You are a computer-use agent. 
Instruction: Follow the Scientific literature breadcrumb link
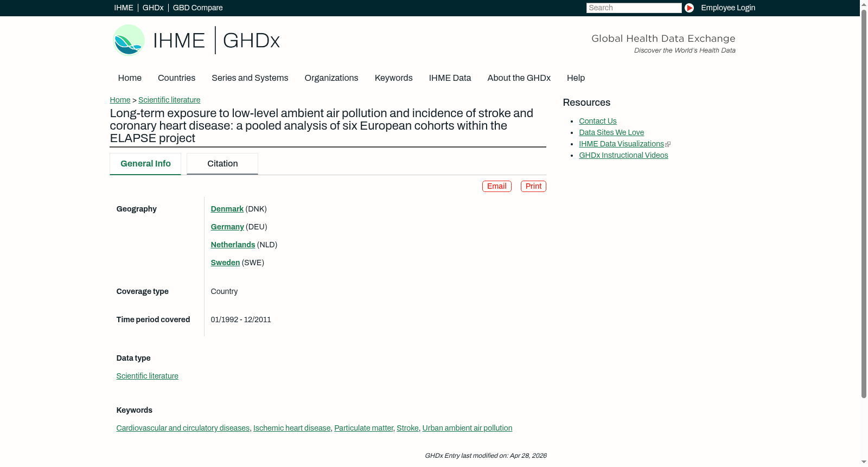pyautogui.click(x=169, y=100)
